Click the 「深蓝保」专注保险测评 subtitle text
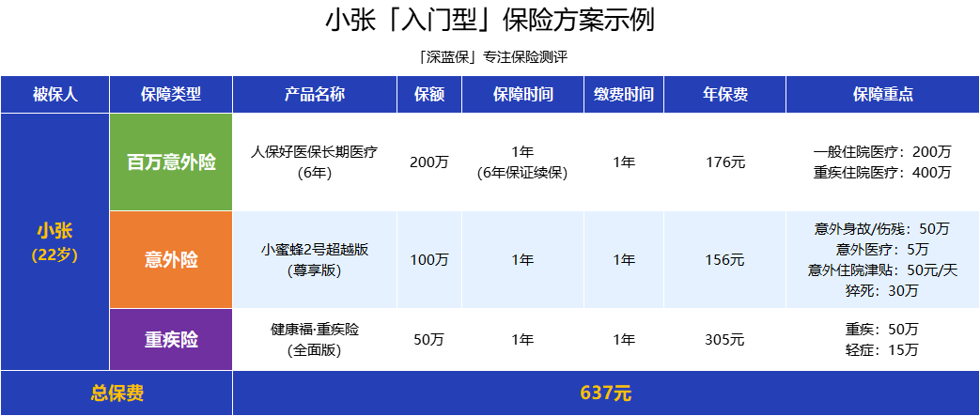The height and width of the screenshot is (416, 980). pos(490,56)
